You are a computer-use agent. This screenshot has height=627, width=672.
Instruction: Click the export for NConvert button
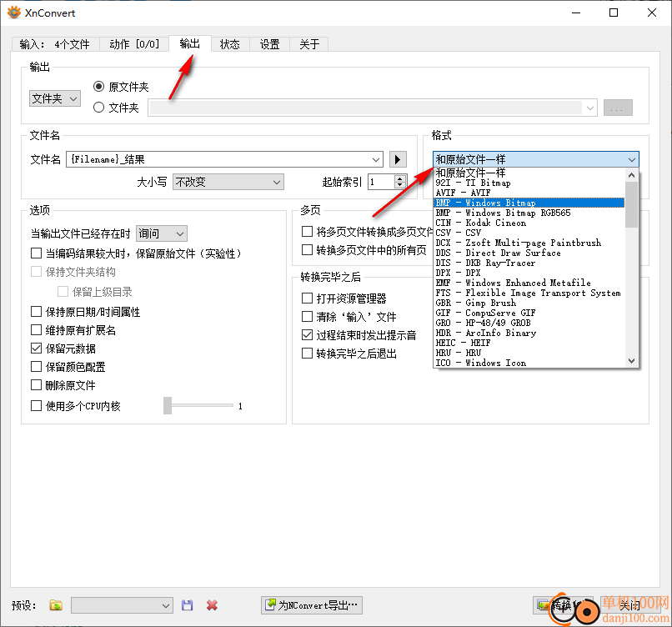click(312, 605)
